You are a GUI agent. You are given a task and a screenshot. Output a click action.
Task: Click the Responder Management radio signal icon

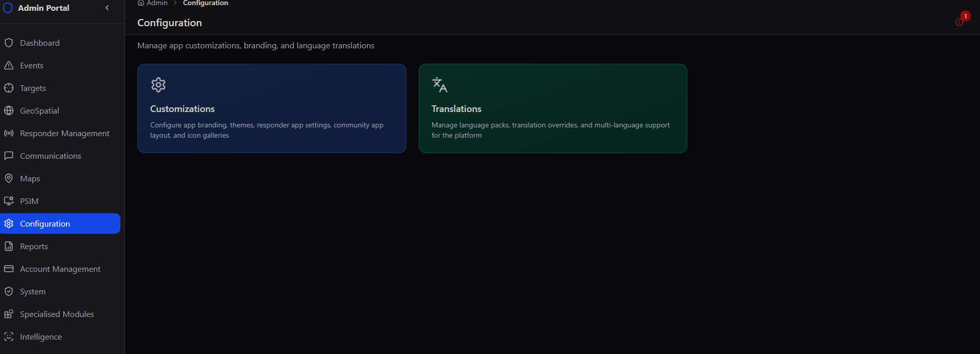tap(9, 133)
